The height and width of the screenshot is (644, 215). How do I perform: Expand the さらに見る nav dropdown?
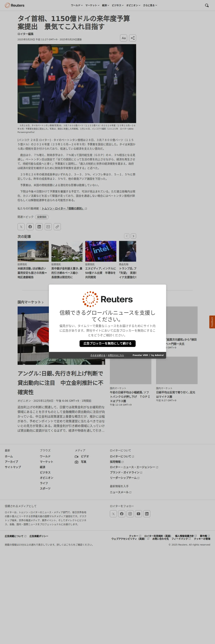150,5
